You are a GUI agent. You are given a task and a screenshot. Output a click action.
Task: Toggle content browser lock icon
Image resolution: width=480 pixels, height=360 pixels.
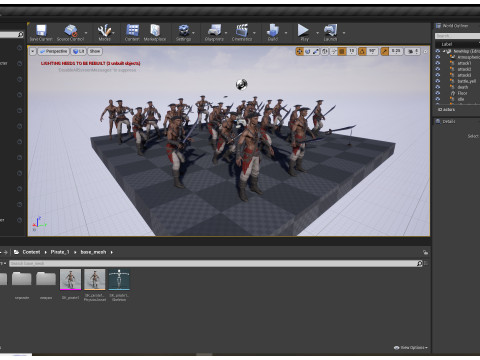click(425, 252)
